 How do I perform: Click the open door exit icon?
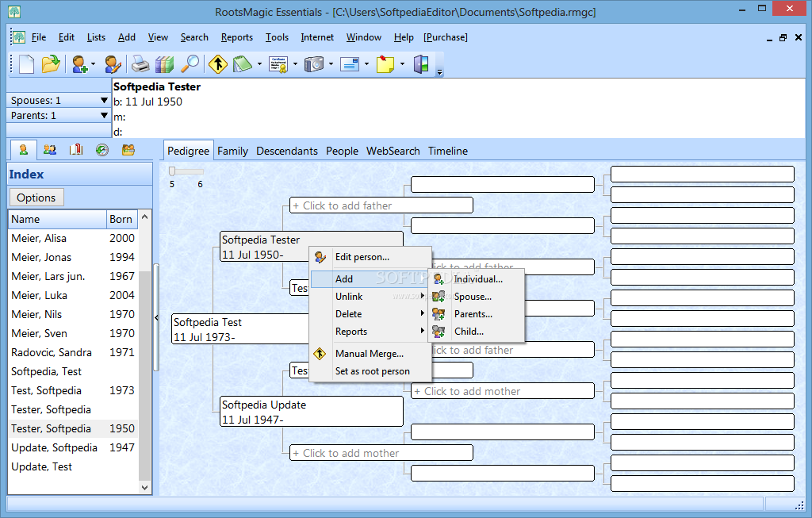click(x=421, y=64)
